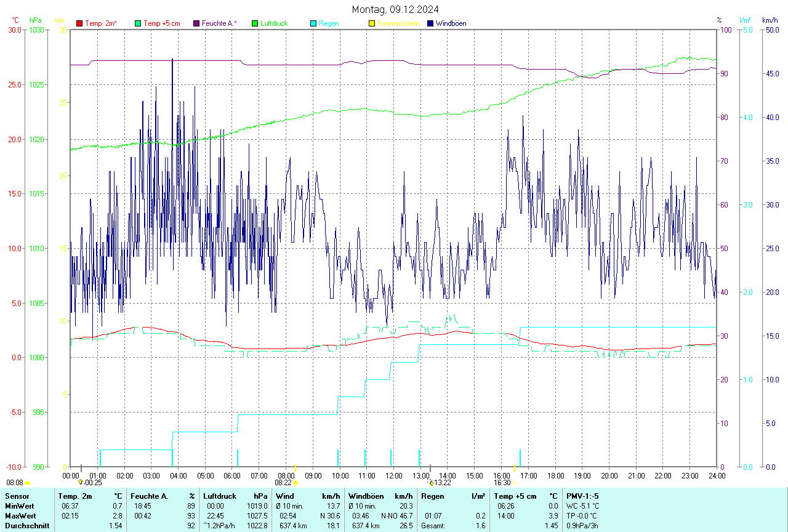
Task: Select the Windböen legend label
Action: tap(451, 23)
